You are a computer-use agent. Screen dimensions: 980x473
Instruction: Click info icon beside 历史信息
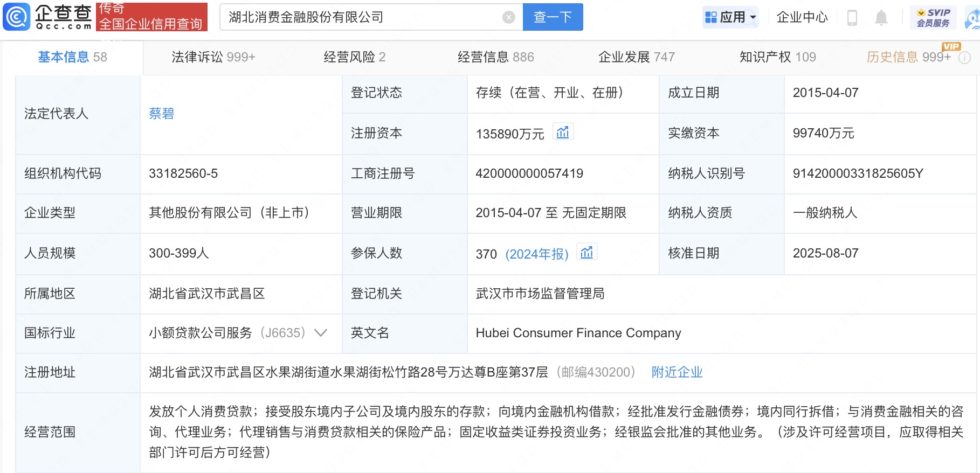click(964, 58)
